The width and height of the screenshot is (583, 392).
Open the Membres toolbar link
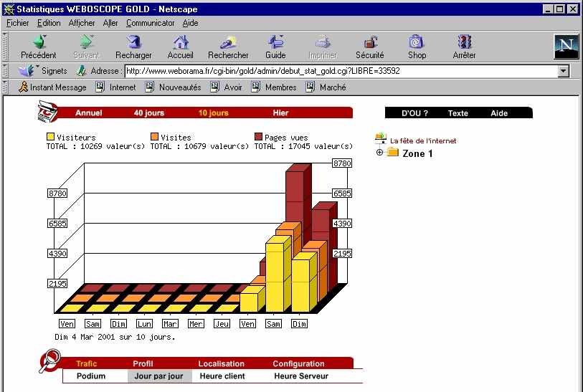274,87
